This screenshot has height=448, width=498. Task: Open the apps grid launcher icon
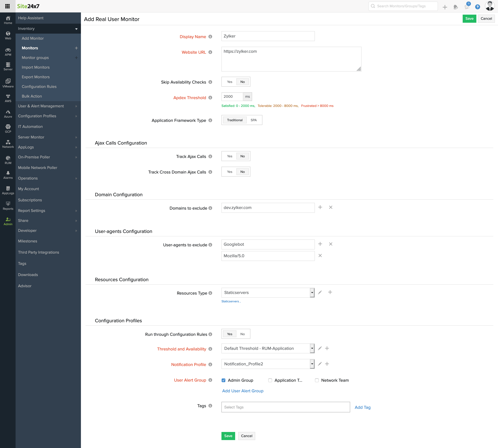(x=7, y=6)
